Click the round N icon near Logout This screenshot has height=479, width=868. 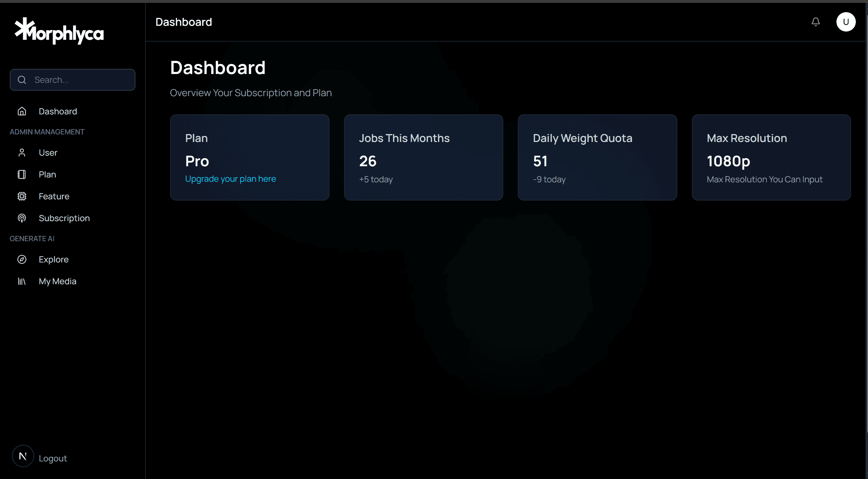pyautogui.click(x=23, y=456)
